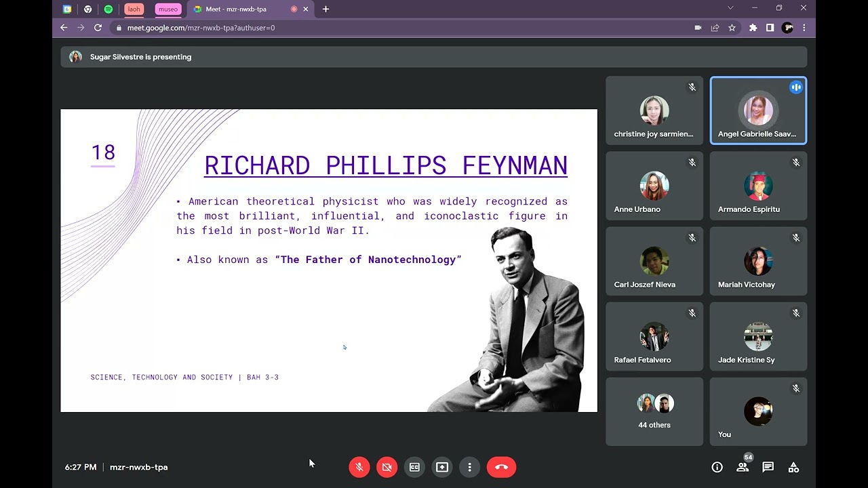Screen dimensions: 868x488
Task: Click the muted mic icon on Anne Urbano's tile
Action: click(x=692, y=163)
